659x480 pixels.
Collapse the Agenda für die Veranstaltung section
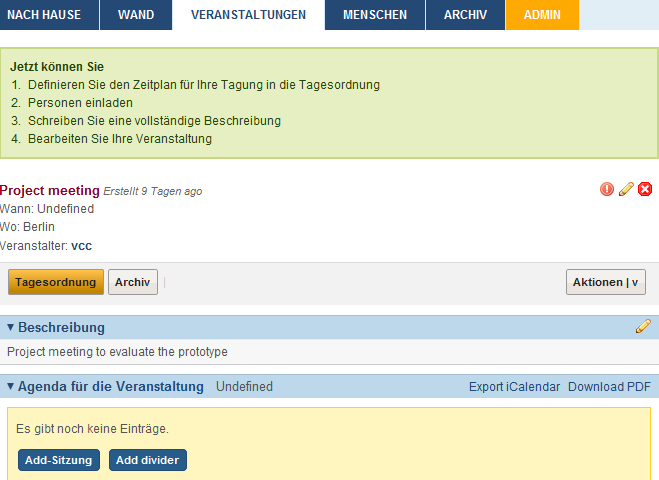11,386
